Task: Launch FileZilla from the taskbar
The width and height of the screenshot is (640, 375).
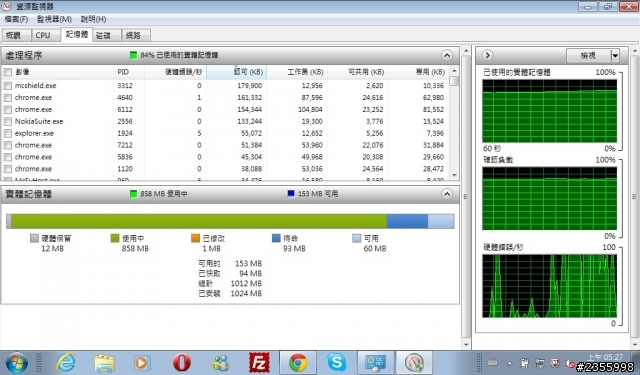Action: (x=259, y=362)
